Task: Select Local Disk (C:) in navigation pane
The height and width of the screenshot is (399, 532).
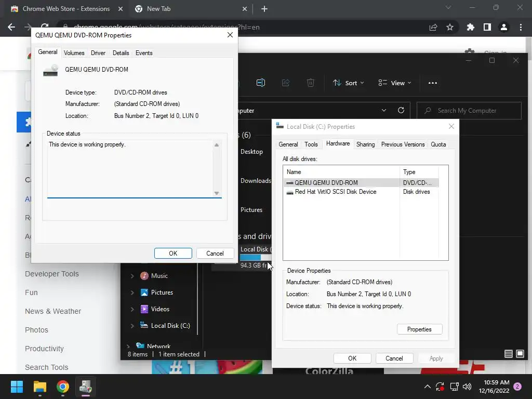Action: pyautogui.click(x=170, y=326)
